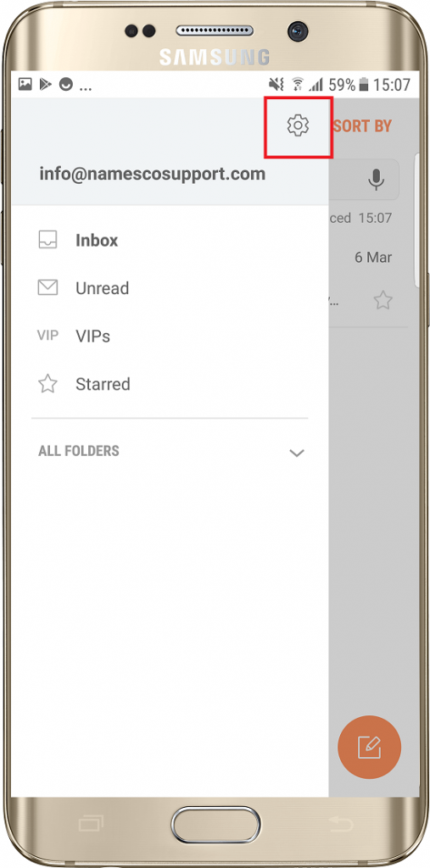Click the Starred folder star icon
The width and height of the screenshot is (430, 868).
[47, 384]
